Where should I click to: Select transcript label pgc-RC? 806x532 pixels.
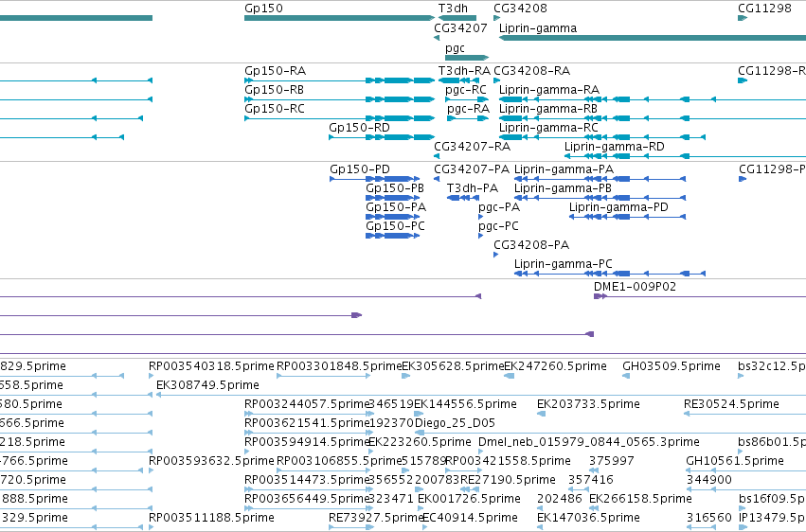tap(466, 90)
